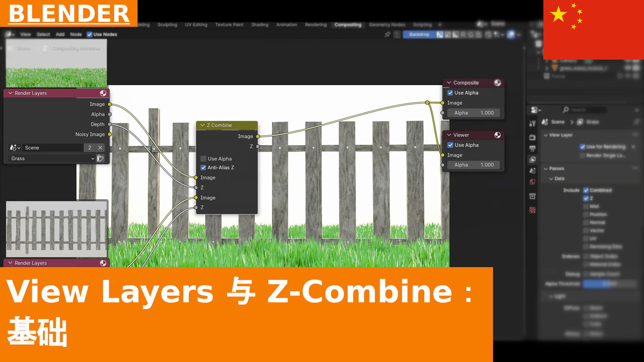This screenshot has height=362, width=644.
Task: Open the scene browse dropdown in Render Layers node
Action: click(x=15, y=148)
